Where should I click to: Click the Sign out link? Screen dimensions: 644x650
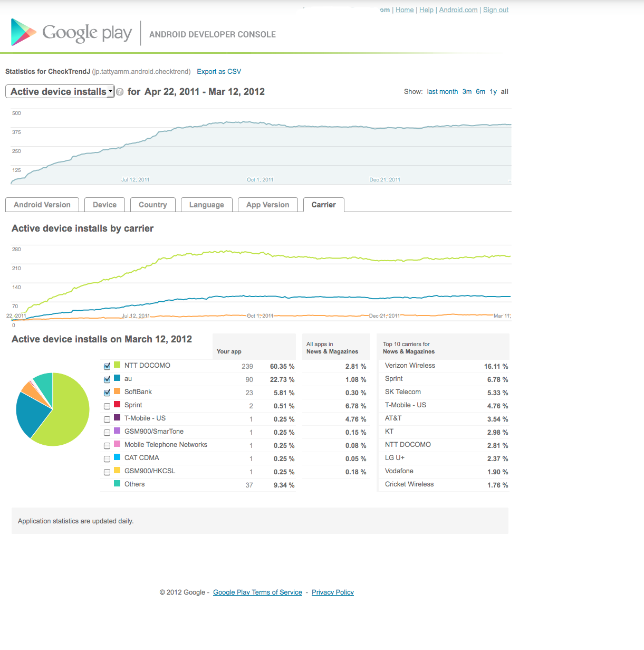click(x=496, y=10)
